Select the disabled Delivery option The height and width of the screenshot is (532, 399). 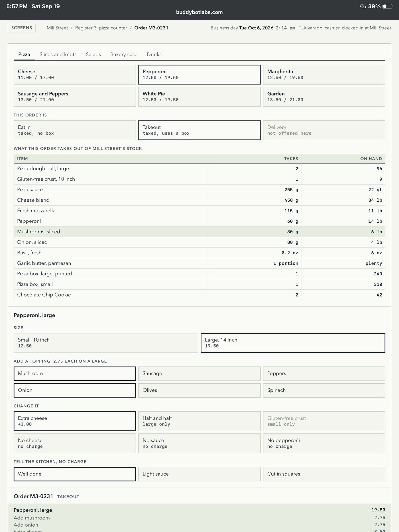pyautogui.click(x=324, y=130)
